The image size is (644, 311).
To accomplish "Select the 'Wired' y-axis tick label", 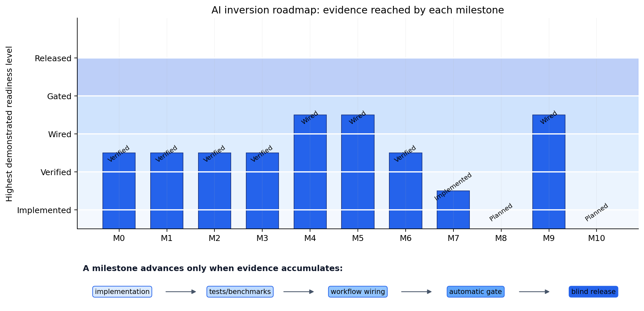I will 60,135.
